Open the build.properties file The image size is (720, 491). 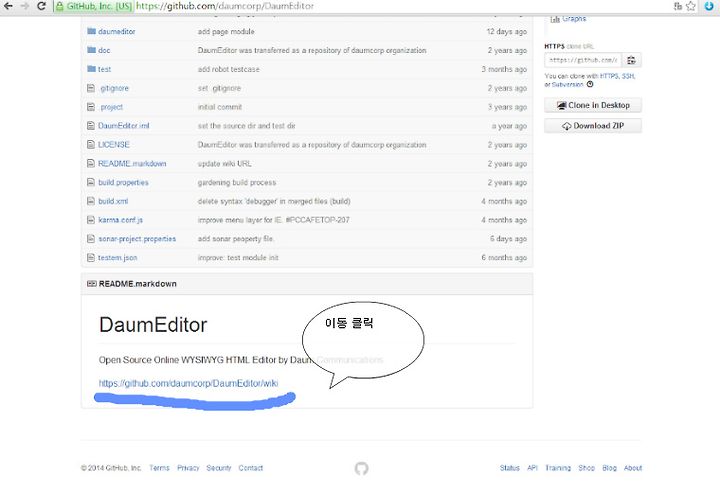pos(123,182)
